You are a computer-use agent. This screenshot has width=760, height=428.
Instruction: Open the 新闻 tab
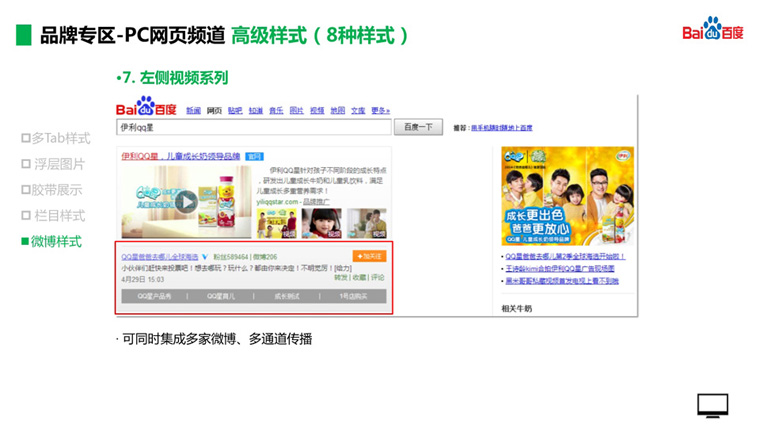193,111
